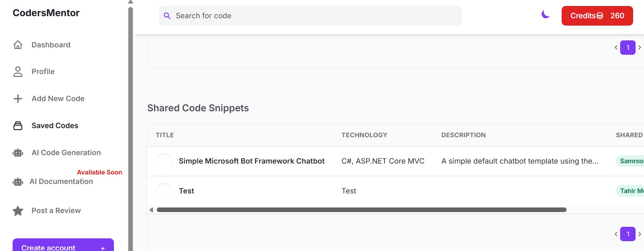Viewport: 644px width, 251px height.
Task: Click the Saved Codes box icon
Action: [18, 126]
